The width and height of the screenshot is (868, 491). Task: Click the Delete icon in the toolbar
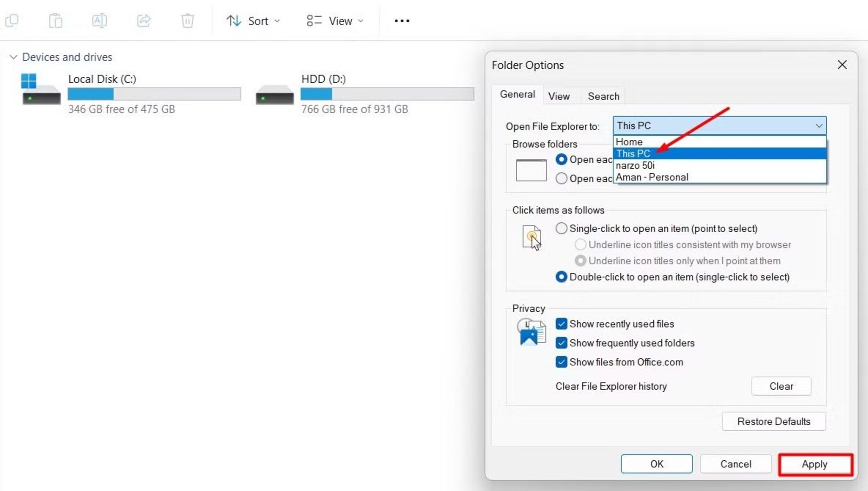(187, 20)
